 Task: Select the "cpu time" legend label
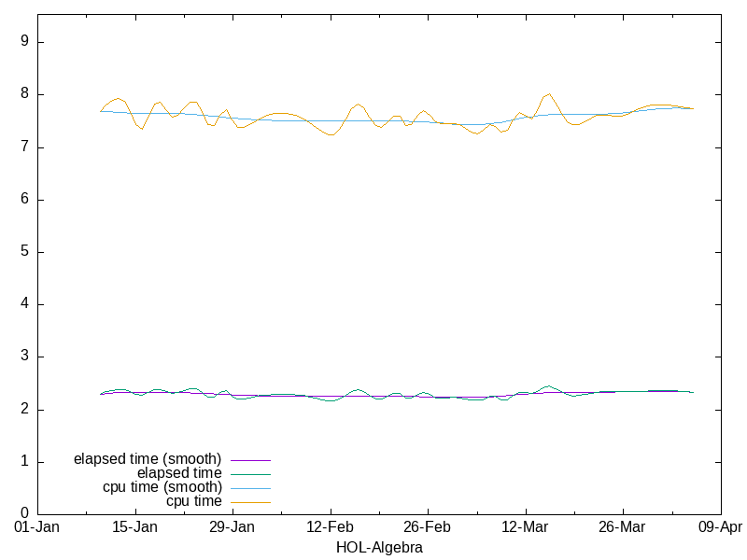coord(194,501)
